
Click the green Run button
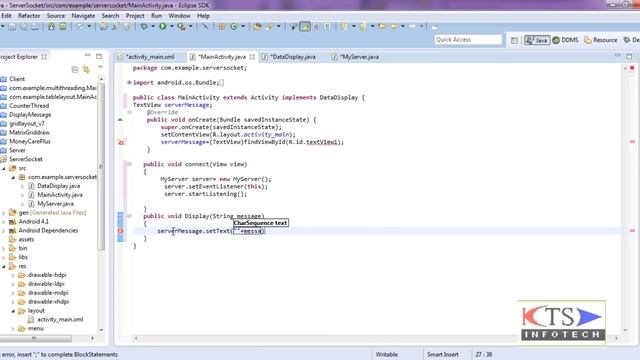tap(162, 27)
